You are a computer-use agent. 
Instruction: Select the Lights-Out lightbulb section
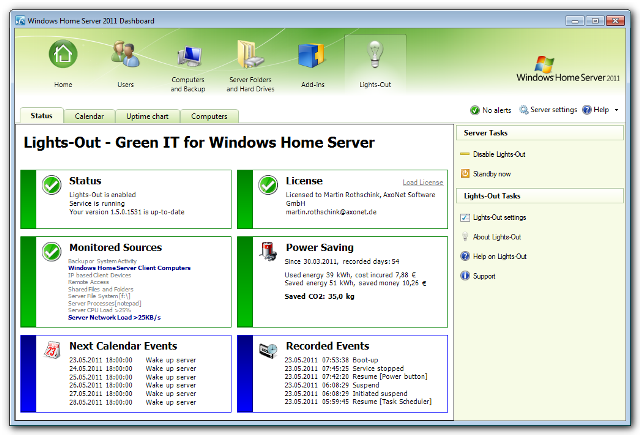tap(375, 63)
